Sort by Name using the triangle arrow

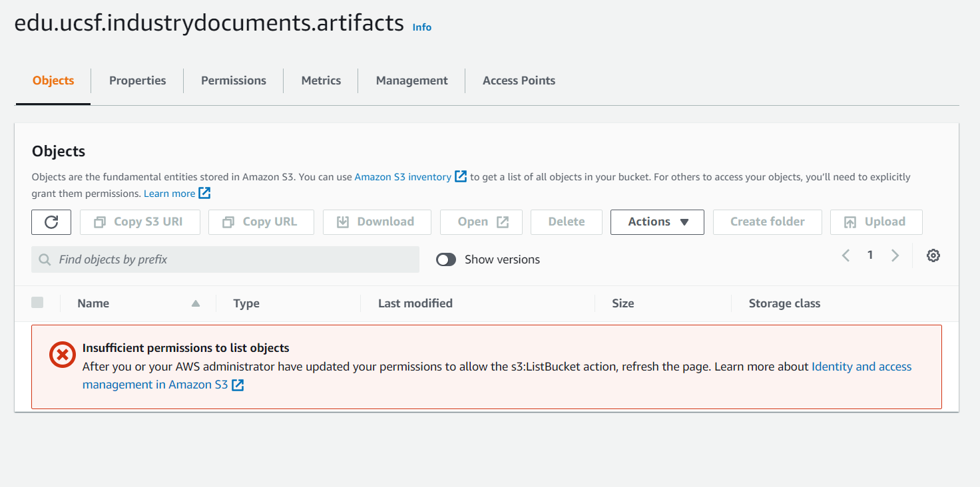(x=196, y=303)
